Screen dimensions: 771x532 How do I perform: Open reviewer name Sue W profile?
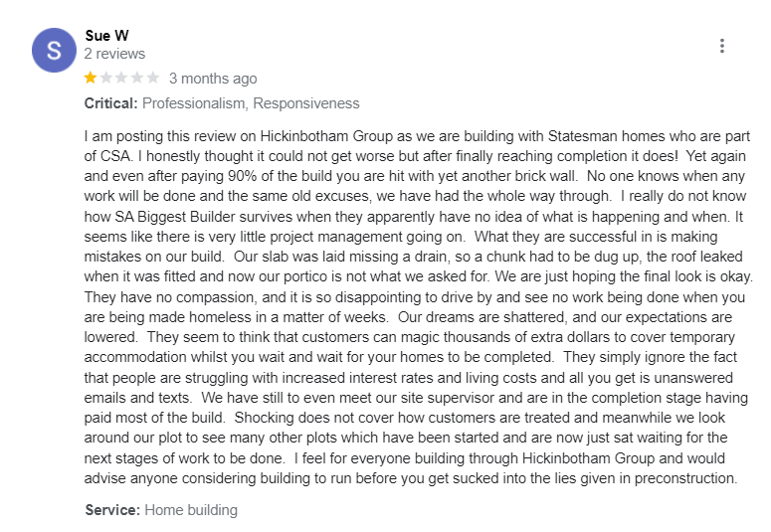pos(106,35)
